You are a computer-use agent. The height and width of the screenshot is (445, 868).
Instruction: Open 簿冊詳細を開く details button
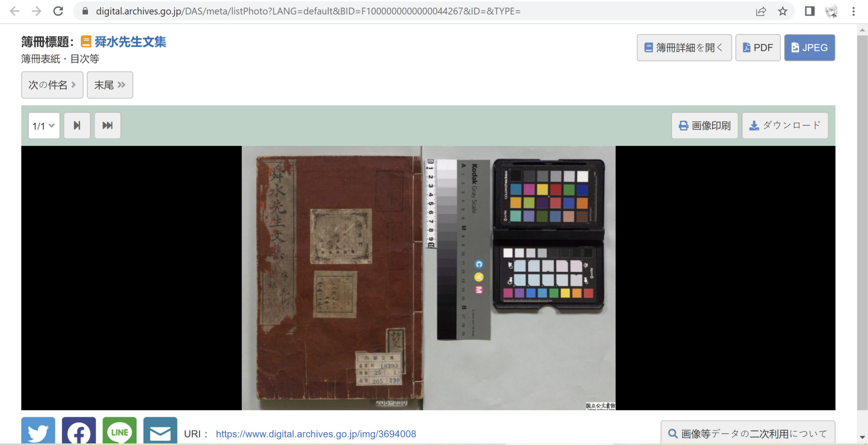pos(684,47)
